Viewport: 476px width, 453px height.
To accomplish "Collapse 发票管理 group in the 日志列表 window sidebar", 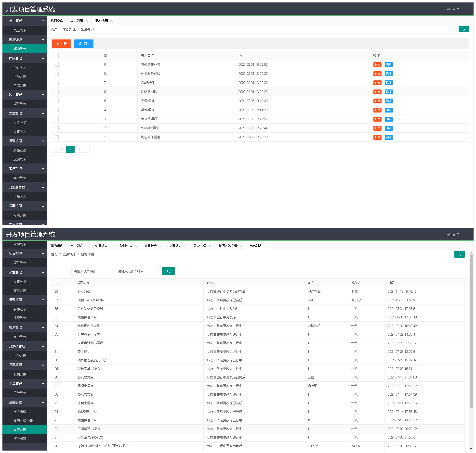I will [25, 365].
